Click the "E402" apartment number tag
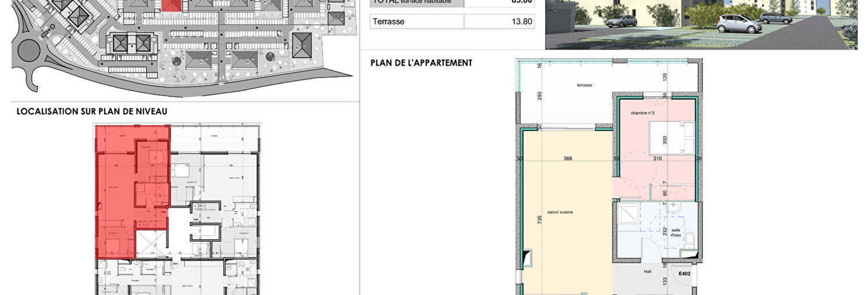This screenshot has width=868, height=295. 684,274
